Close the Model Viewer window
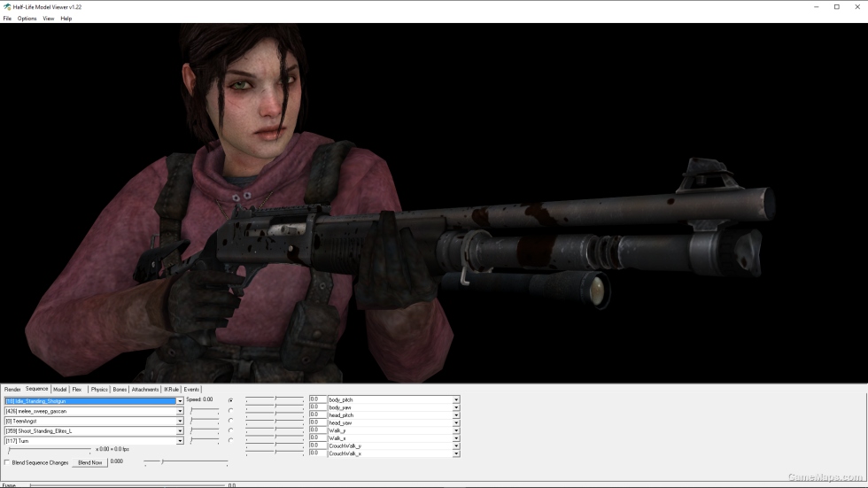 point(857,7)
